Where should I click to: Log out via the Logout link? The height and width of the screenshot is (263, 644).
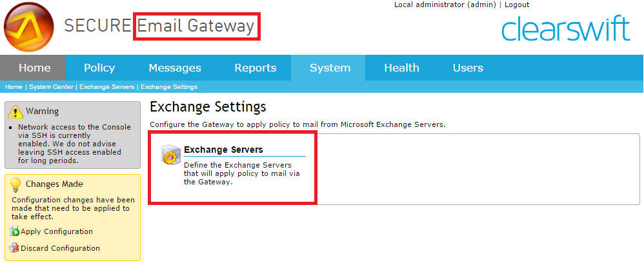click(x=517, y=5)
